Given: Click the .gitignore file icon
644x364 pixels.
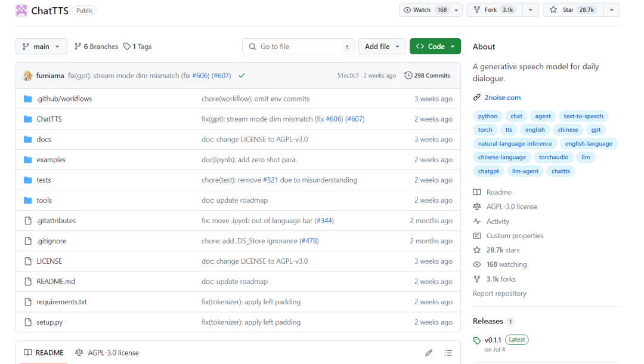Looking at the screenshot, I should point(28,241).
